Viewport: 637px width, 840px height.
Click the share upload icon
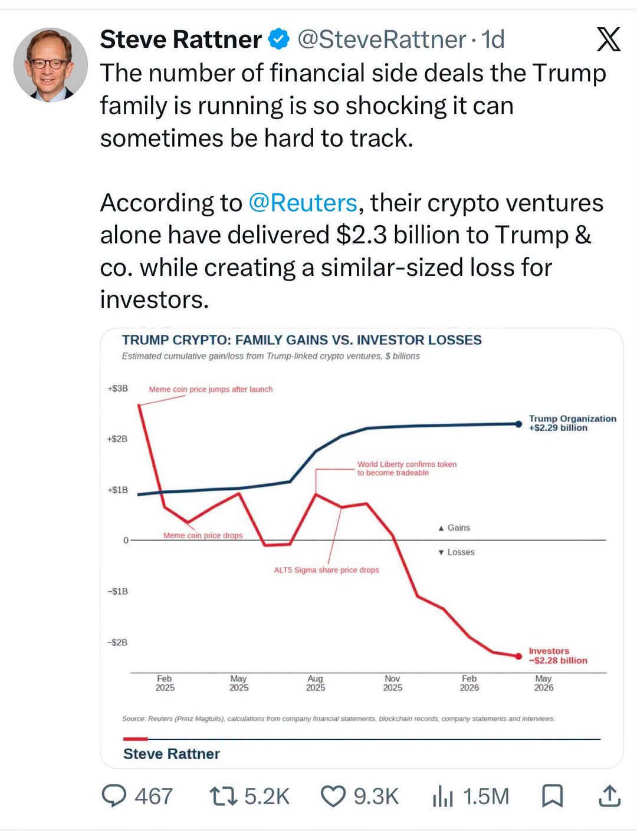609,796
